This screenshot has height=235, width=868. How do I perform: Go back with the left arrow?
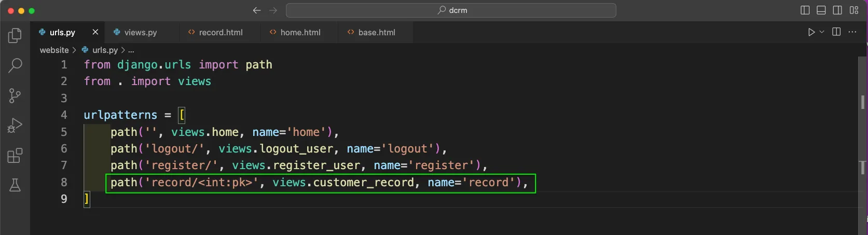[257, 10]
